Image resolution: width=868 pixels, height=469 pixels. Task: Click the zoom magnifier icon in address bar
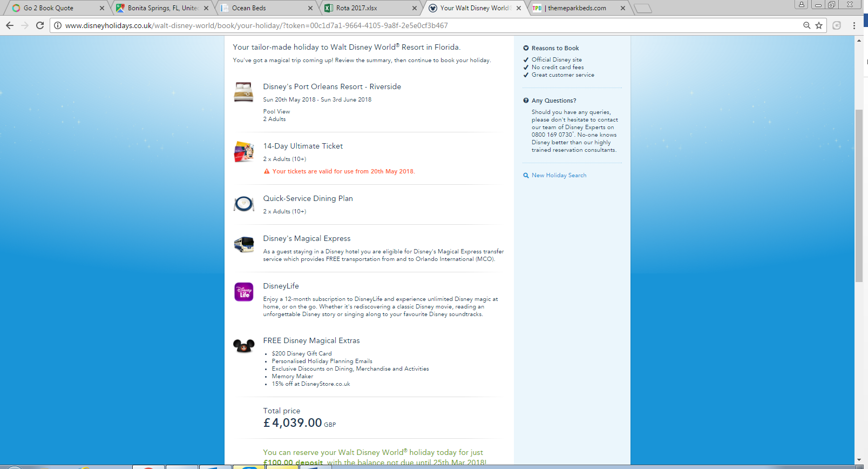806,25
